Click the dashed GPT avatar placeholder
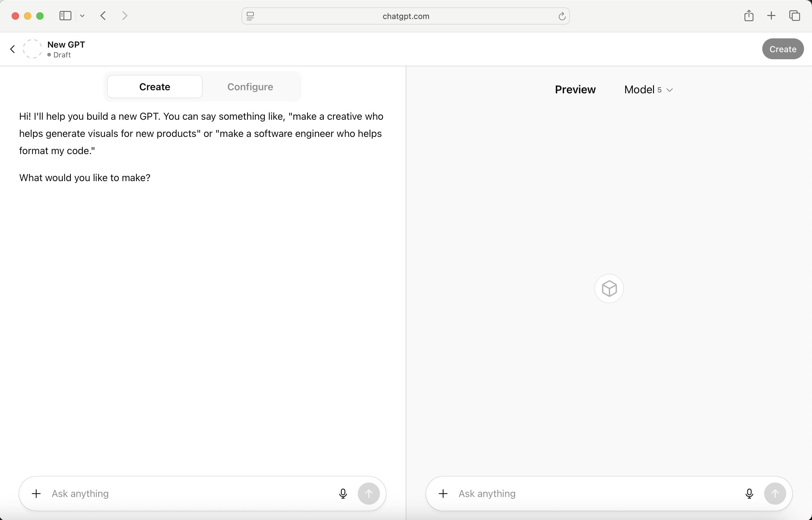 click(x=33, y=49)
